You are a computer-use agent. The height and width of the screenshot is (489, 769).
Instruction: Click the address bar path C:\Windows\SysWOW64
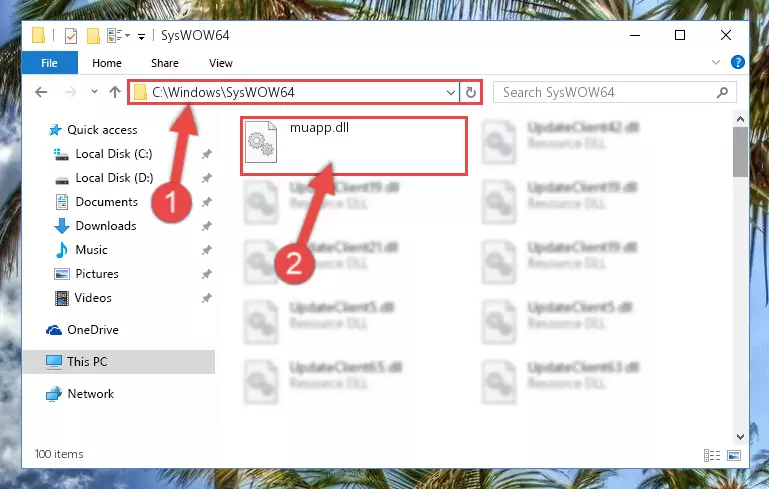pos(223,92)
